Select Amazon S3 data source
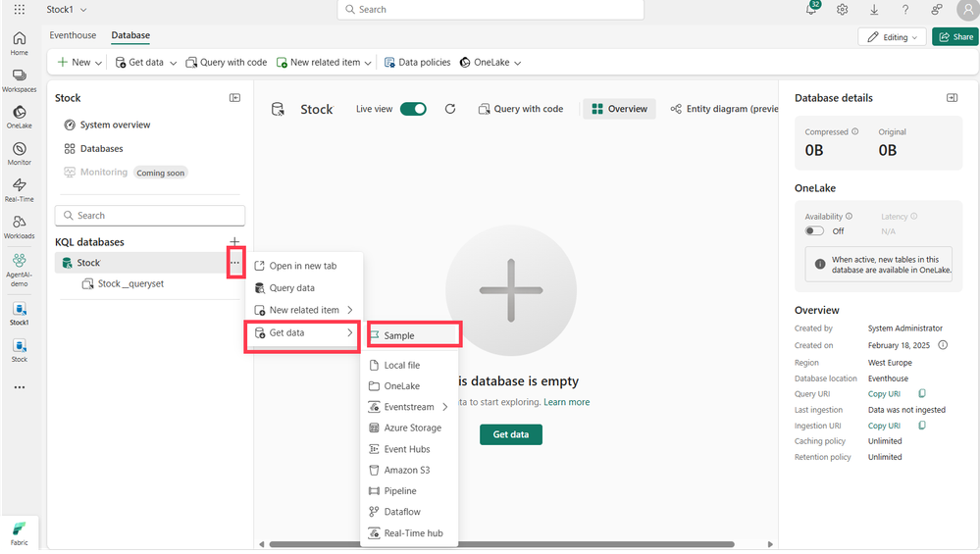Image resolution: width=980 pixels, height=554 pixels. click(x=409, y=471)
